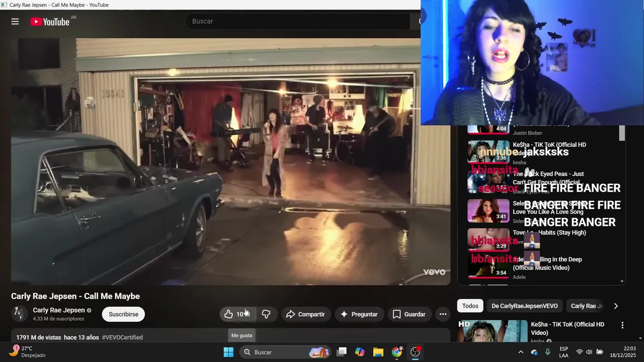This screenshot has height=362, width=644.
Task: Go to YouTube home via the logo
Action: (x=50, y=22)
